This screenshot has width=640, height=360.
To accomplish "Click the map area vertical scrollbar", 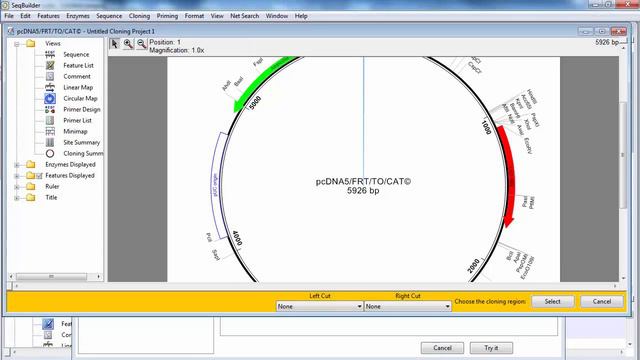I will point(623,163).
